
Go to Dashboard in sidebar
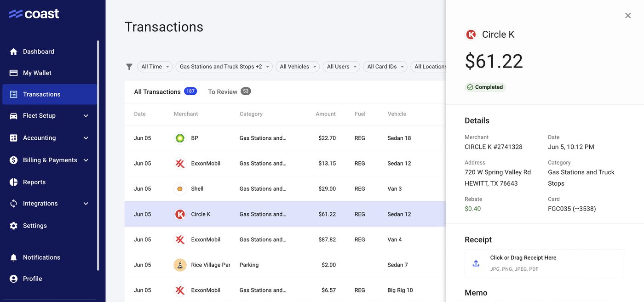(x=50, y=51)
